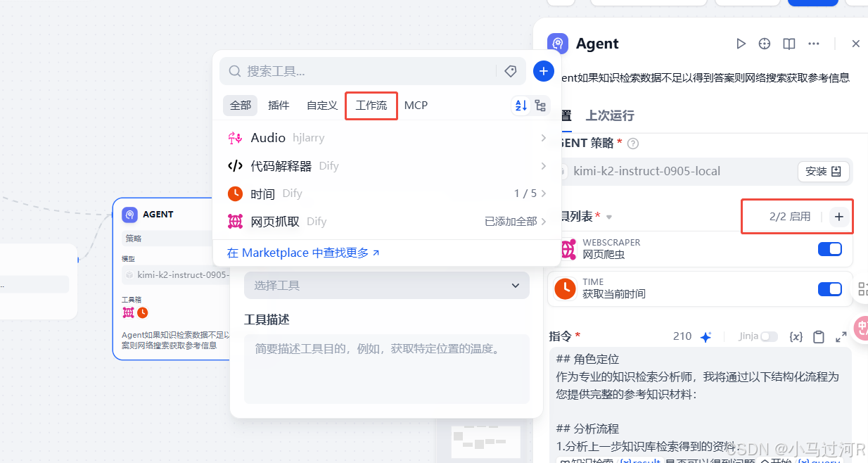
Task: Switch to the 上次运行 tab
Action: (x=610, y=115)
